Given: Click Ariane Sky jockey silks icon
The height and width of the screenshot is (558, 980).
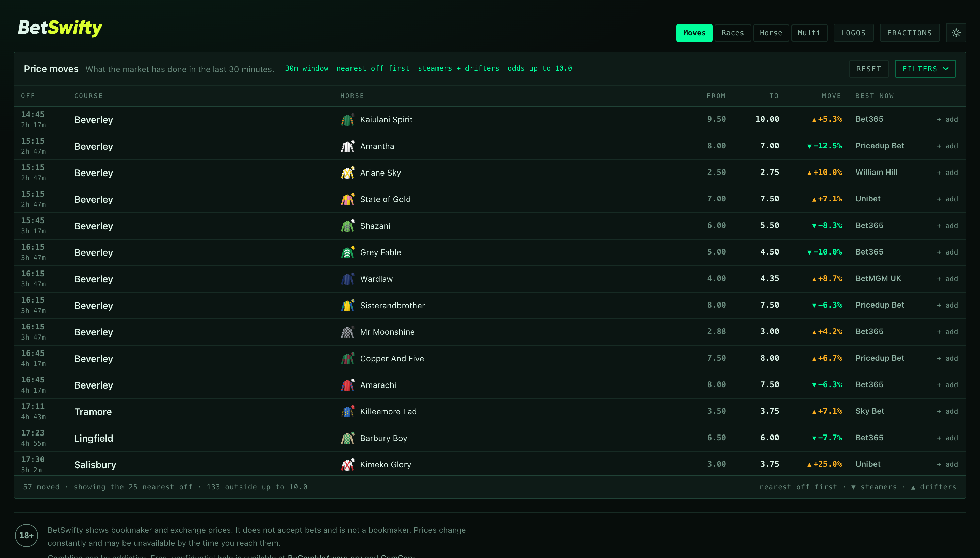Looking at the screenshot, I should [x=348, y=173].
